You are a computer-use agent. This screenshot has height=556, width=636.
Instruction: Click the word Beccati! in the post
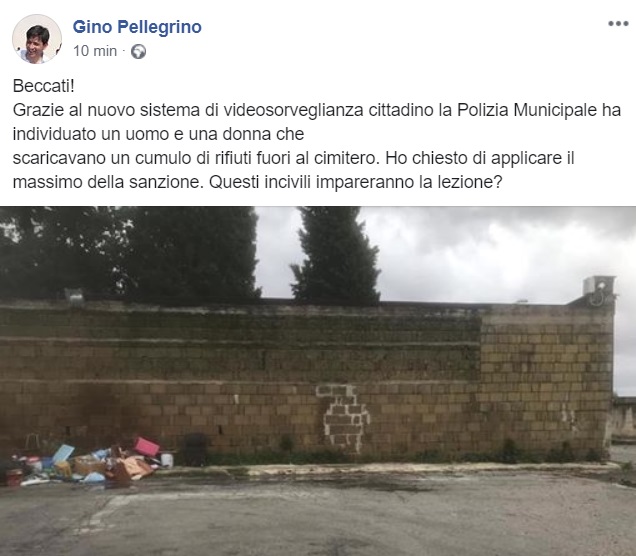pyautogui.click(x=43, y=86)
